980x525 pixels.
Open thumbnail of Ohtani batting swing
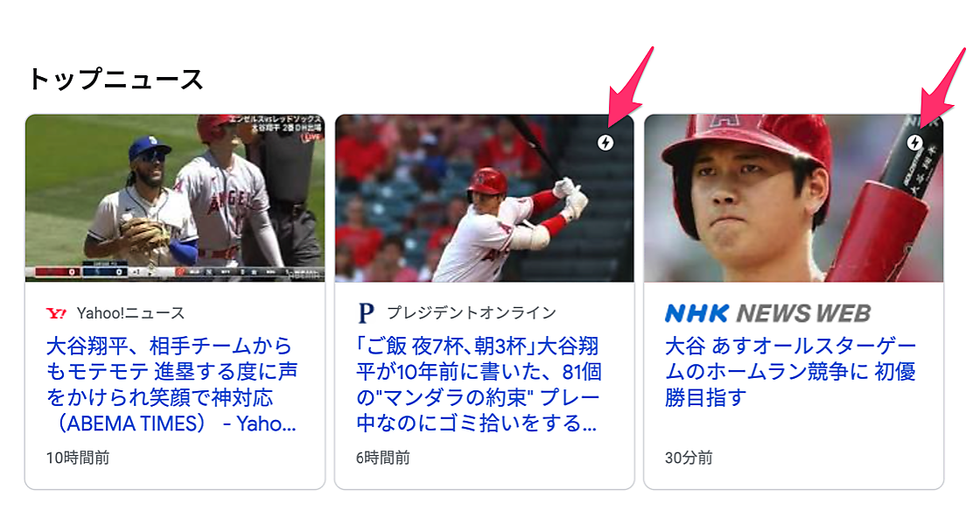coord(485,198)
